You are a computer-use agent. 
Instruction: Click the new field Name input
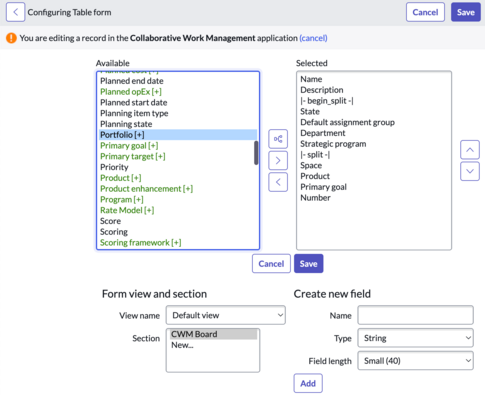coord(415,315)
